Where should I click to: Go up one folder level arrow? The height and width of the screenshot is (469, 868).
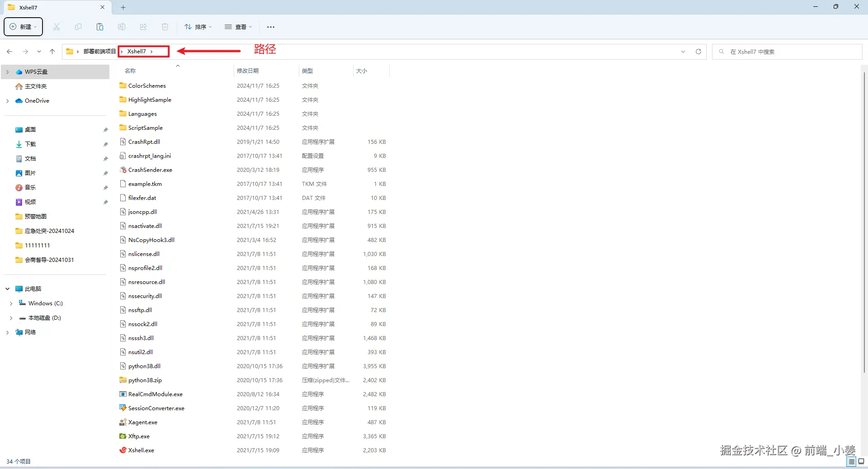pyautogui.click(x=52, y=52)
